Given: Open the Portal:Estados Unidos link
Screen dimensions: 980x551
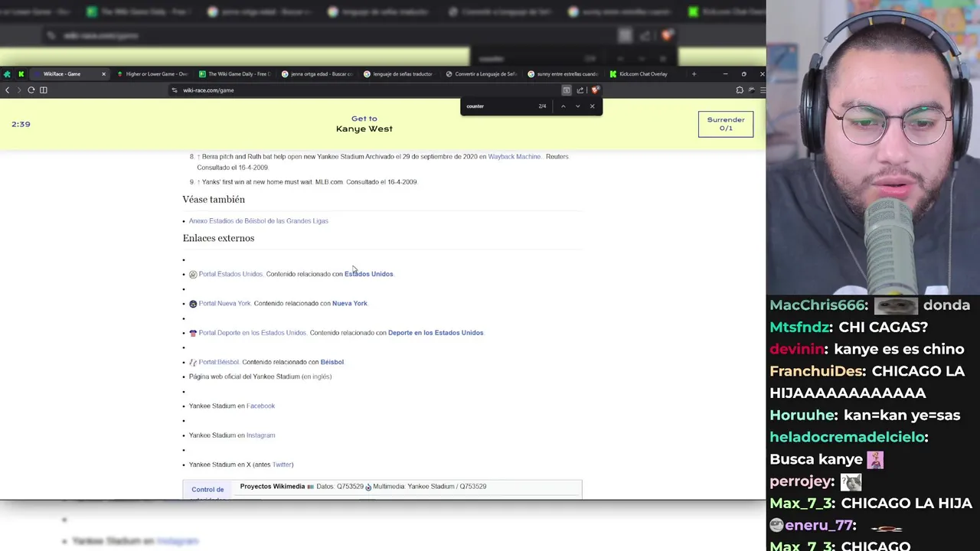Looking at the screenshot, I should click(x=230, y=274).
